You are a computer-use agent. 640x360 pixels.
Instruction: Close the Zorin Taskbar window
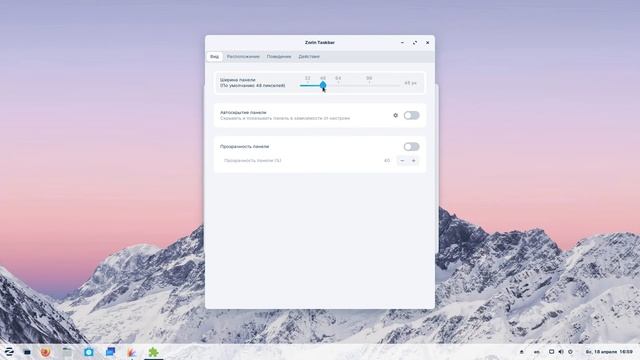click(x=428, y=43)
